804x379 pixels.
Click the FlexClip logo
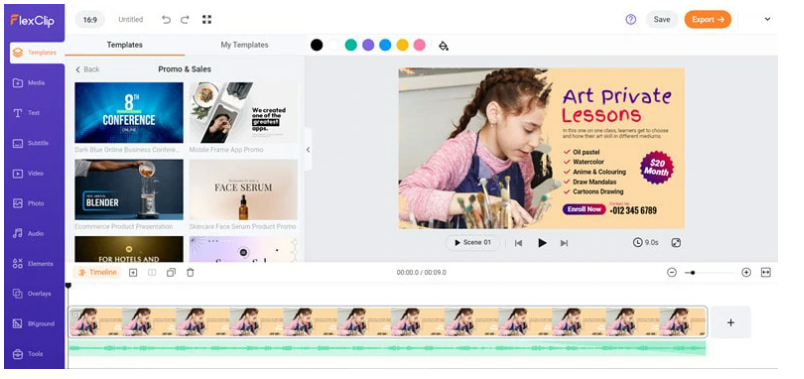[x=32, y=21]
